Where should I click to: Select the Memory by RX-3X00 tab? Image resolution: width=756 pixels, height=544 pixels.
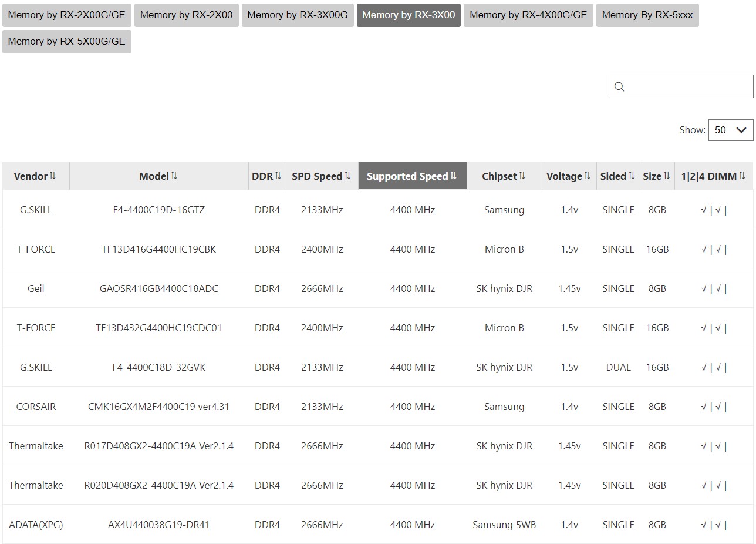[x=409, y=15]
